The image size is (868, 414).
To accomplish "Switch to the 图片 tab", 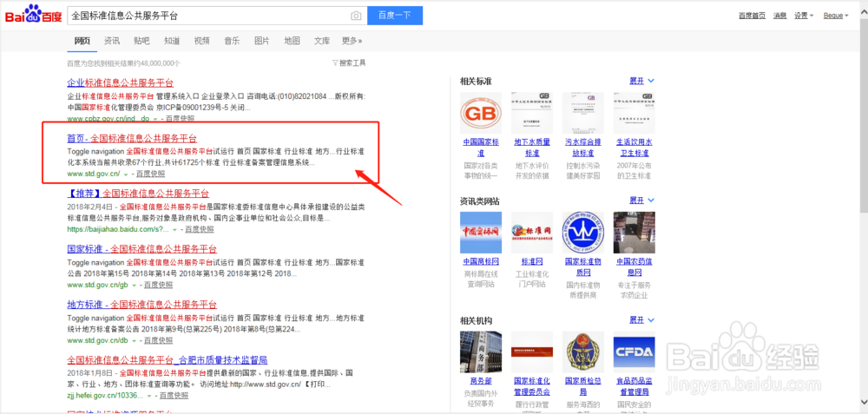I will tap(262, 41).
